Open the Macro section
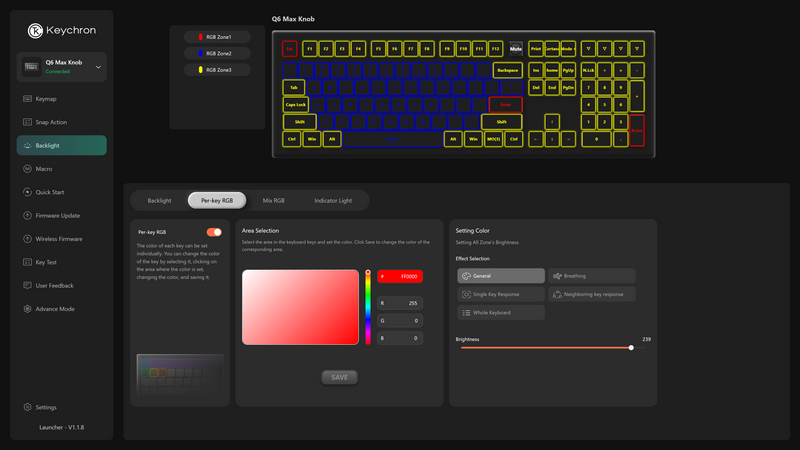The image size is (800, 450). (x=61, y=169)
